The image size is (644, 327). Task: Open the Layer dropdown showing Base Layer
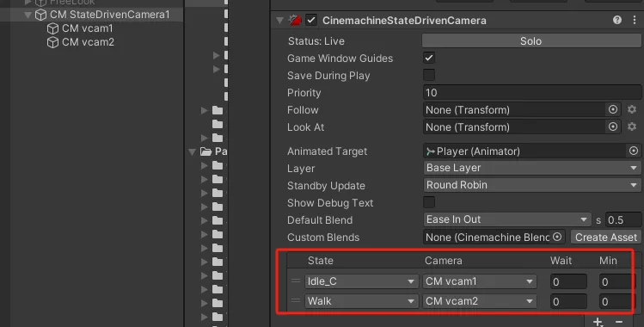[x=532, y=168]
